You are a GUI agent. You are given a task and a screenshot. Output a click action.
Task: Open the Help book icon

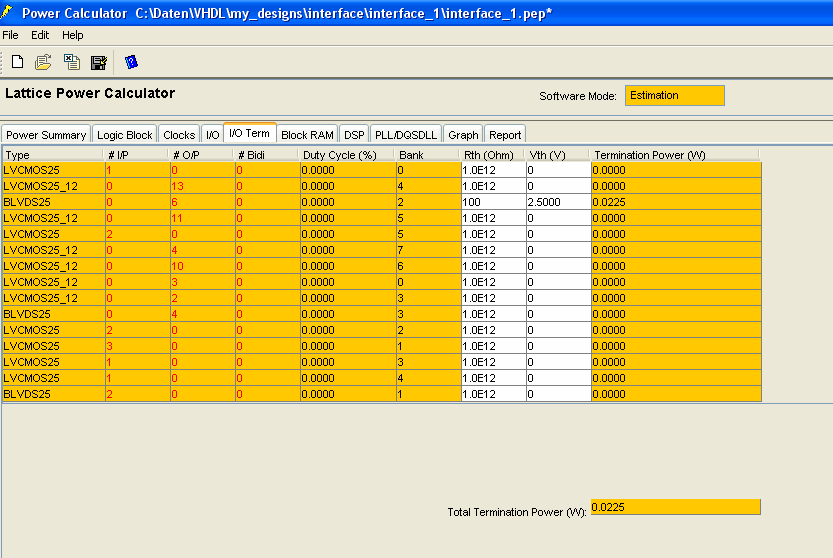131,62
